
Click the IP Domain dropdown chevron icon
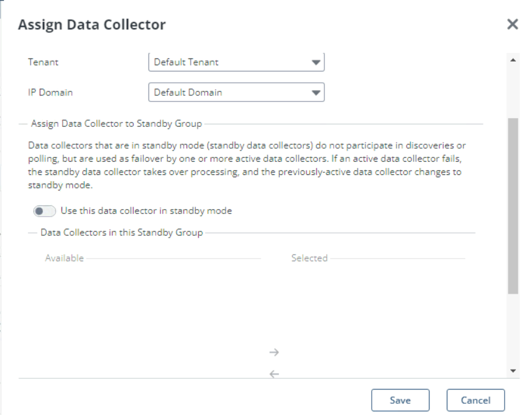tap(316, 92)
